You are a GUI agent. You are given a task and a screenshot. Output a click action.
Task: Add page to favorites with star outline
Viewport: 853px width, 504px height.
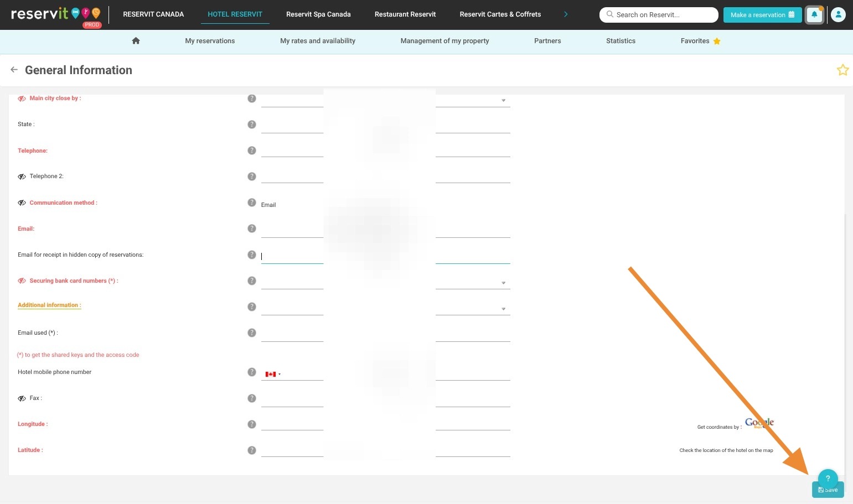pyautogui.click(x=842, y=70)
